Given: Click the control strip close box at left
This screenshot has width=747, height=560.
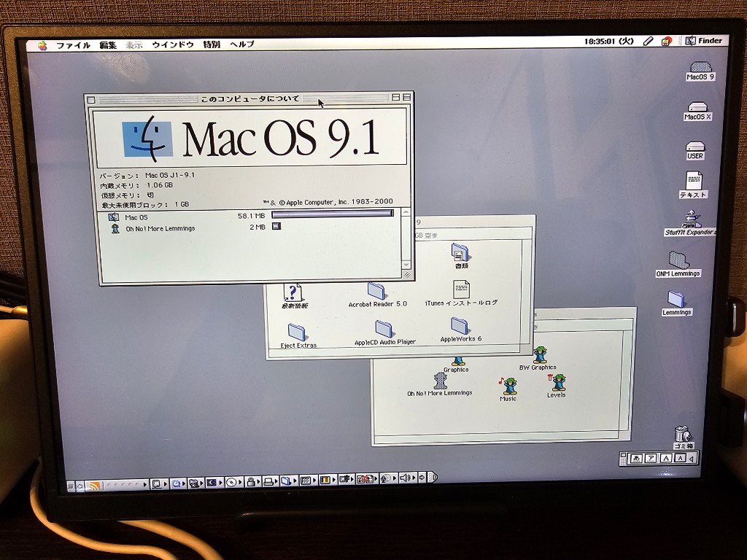Looking at the screenshot, I should tap(70, 486).
